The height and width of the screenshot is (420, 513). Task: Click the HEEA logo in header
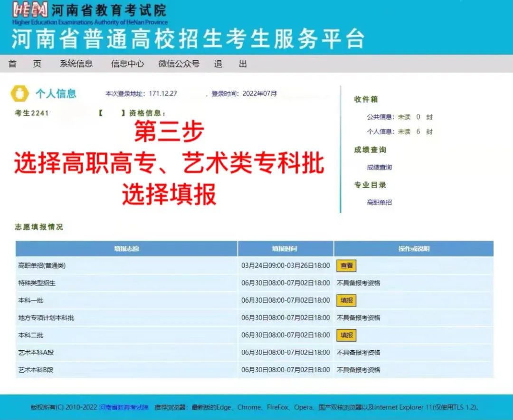point(30,10)
